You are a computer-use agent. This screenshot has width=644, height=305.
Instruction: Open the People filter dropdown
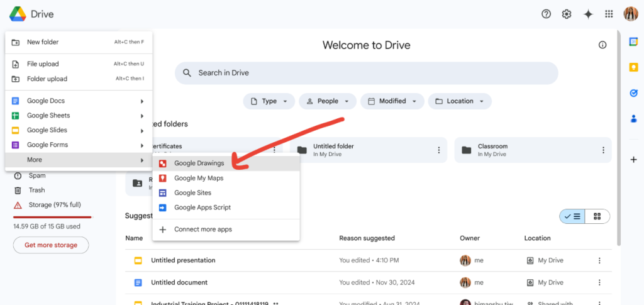327,101
